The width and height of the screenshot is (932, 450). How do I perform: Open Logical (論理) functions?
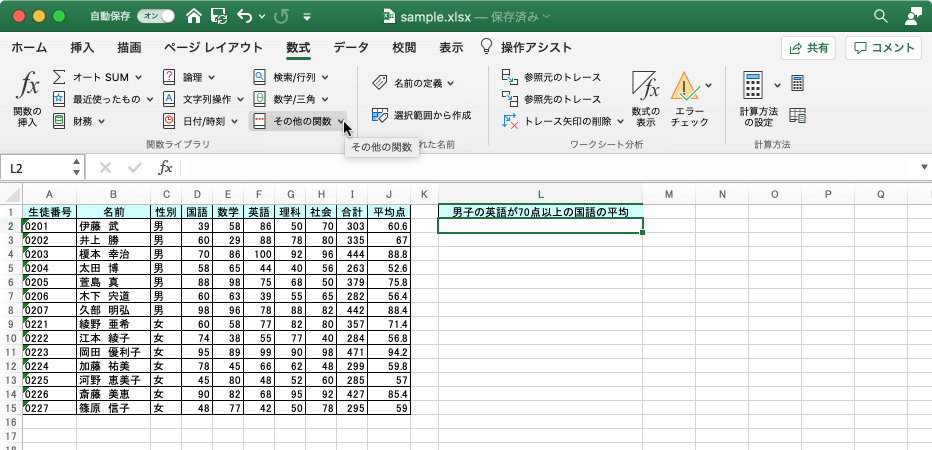(x=189, y=77)
